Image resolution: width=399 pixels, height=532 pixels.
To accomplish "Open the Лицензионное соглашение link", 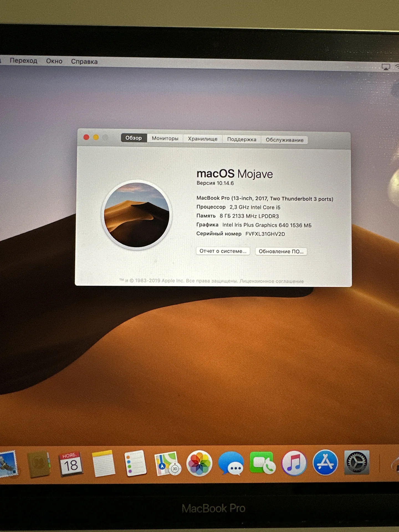I will [x=272, y=281].
